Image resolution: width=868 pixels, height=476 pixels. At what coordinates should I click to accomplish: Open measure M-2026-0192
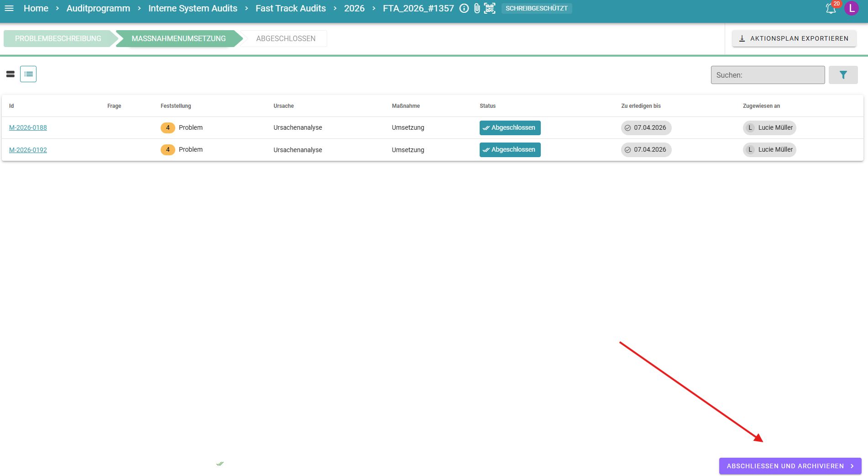click(x=28, y=150)
